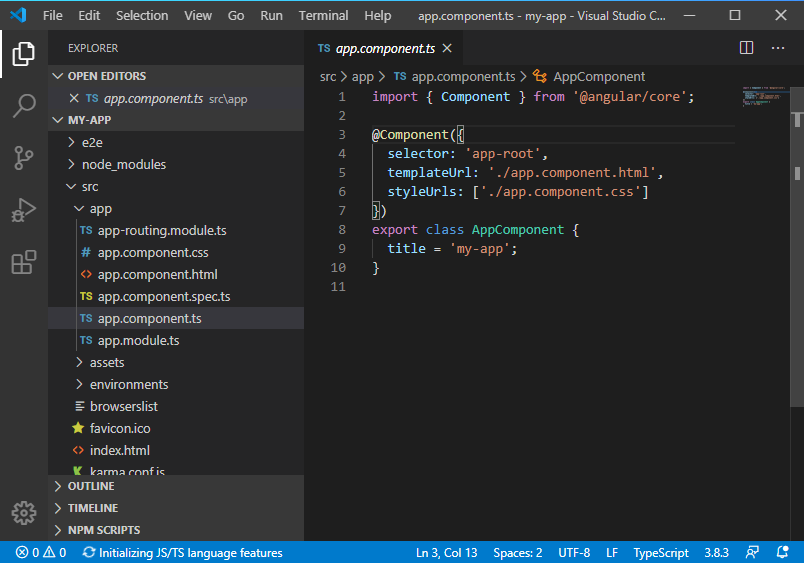Click the VS Code logo icon
The width and height of the screenshot is (804, 563).
(x=18, y=15)
